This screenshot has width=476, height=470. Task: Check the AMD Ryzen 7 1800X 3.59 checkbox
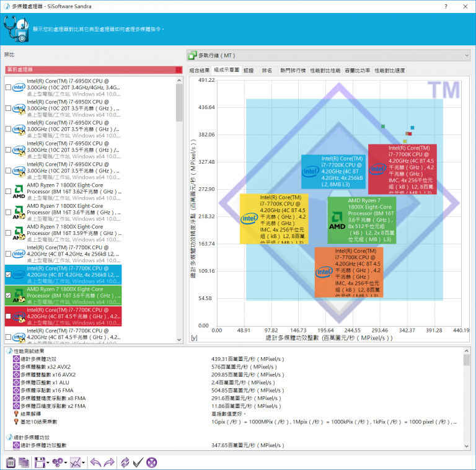[x=8, y=233]
